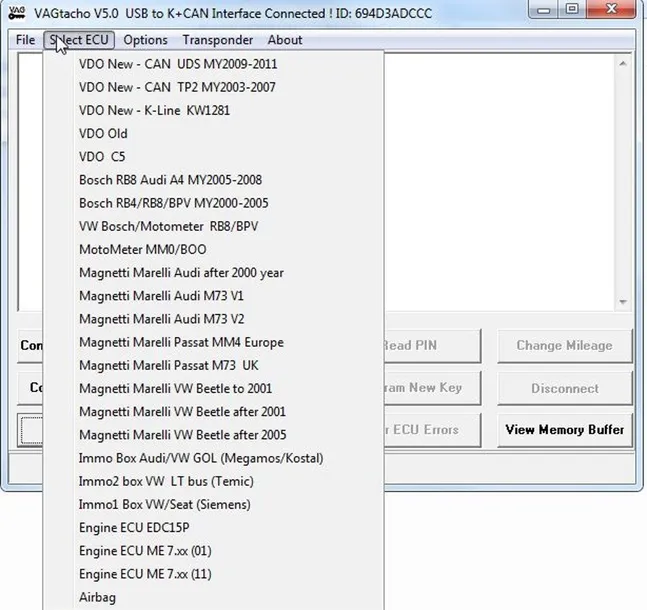Open the Options menu
Screen dimensions: 647x610
(x=145, y=40)
